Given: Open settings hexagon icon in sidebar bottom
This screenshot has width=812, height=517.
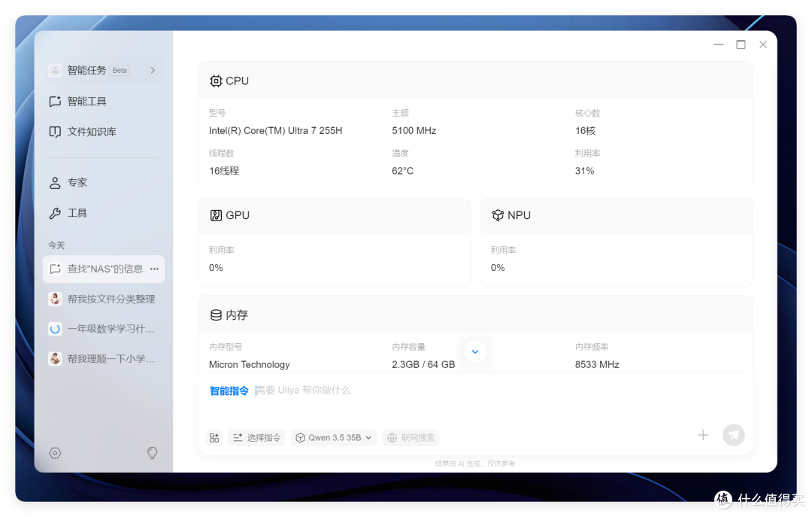Looking at the screenshot, I should [x=55, y=453].
